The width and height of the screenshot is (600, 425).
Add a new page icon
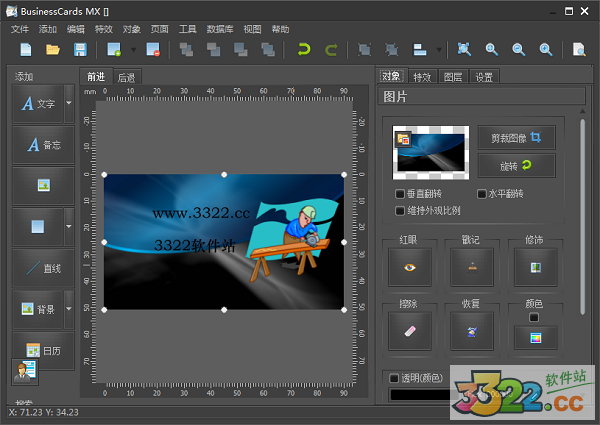click(x=114, y=50)
